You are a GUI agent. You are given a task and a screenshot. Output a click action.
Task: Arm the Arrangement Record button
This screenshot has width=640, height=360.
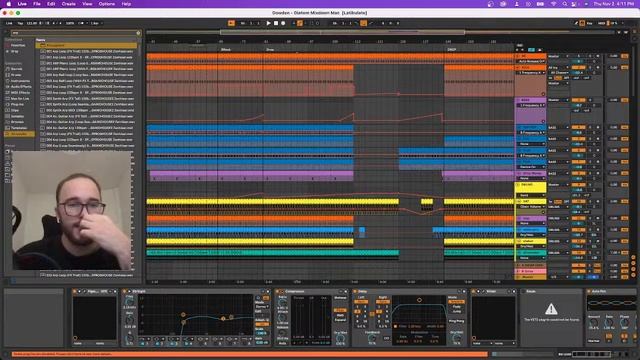pyautogui.click(x=283, y=23)
